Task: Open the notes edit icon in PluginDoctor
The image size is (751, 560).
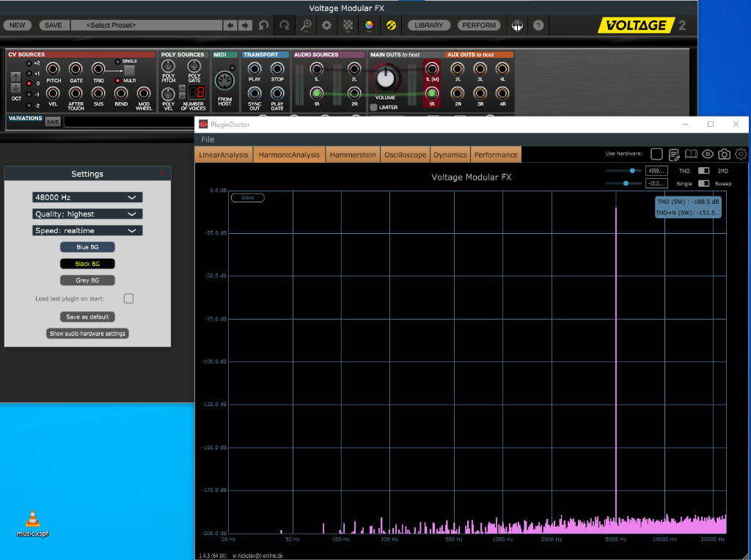Action: point(674,154)
